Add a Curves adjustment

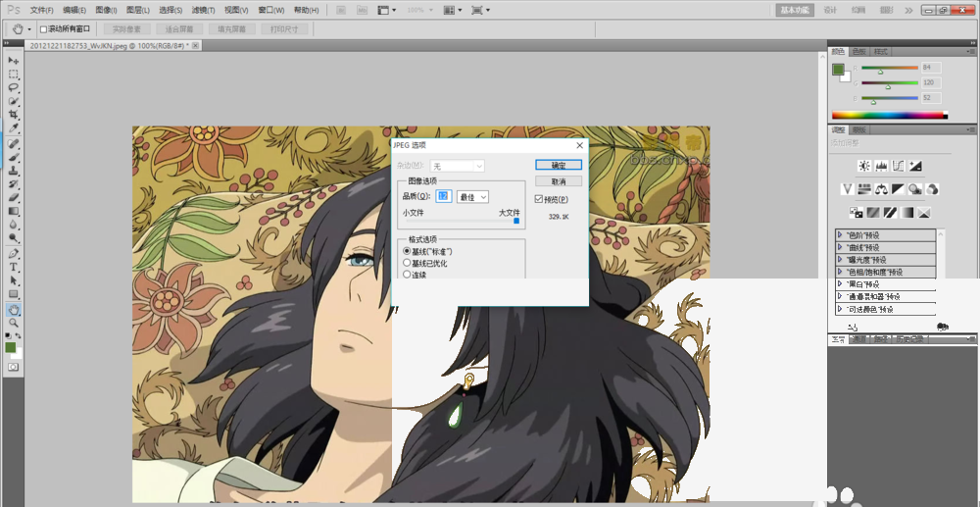coord(898,166)
